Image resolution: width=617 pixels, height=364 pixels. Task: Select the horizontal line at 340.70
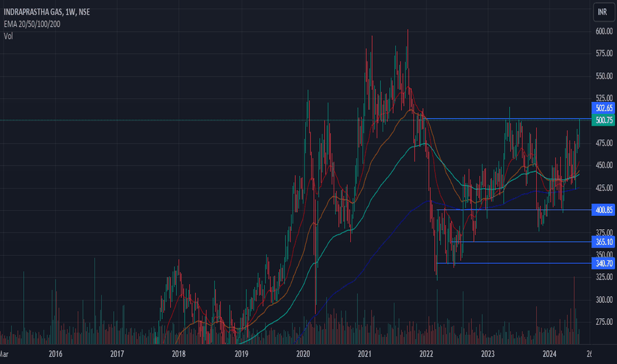514,263
